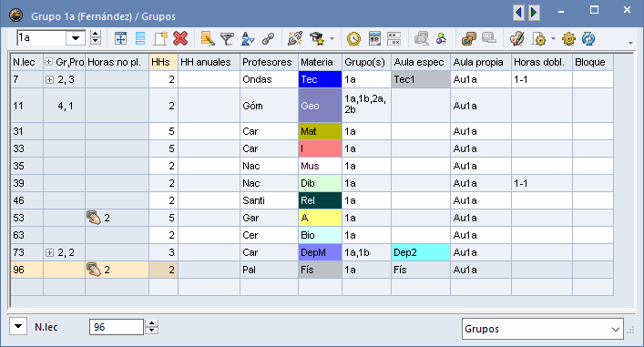The width and height of the screenshot is (644, 347).
Task: Click the cyan Dep2 special room cell
Action: [x=421, y=252]
